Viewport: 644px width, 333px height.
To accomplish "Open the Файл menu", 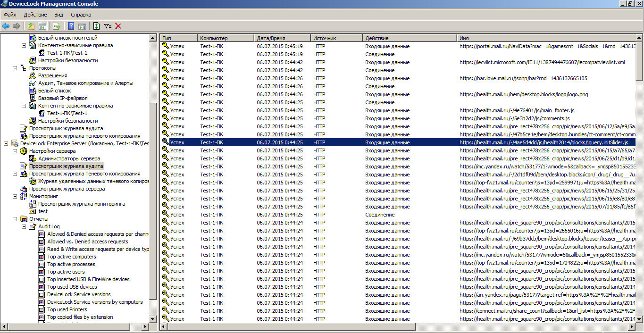I will pos(10,15).
